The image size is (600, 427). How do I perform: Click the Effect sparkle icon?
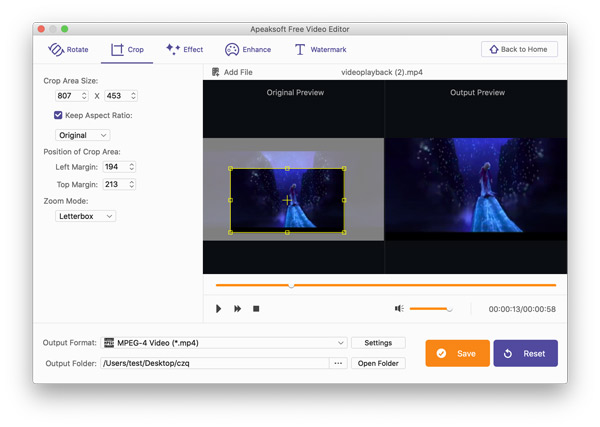pyautogui.click(x=173, y=49)
